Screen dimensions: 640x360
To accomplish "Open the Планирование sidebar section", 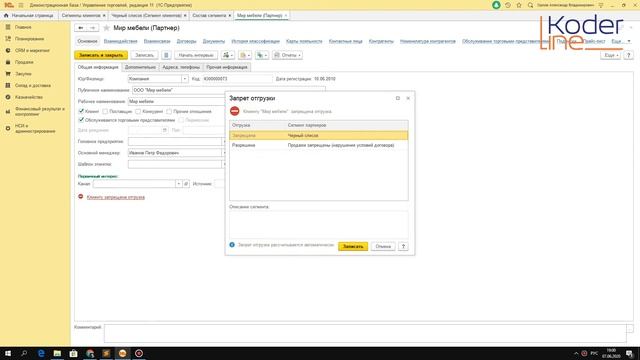I will (29, 39).
